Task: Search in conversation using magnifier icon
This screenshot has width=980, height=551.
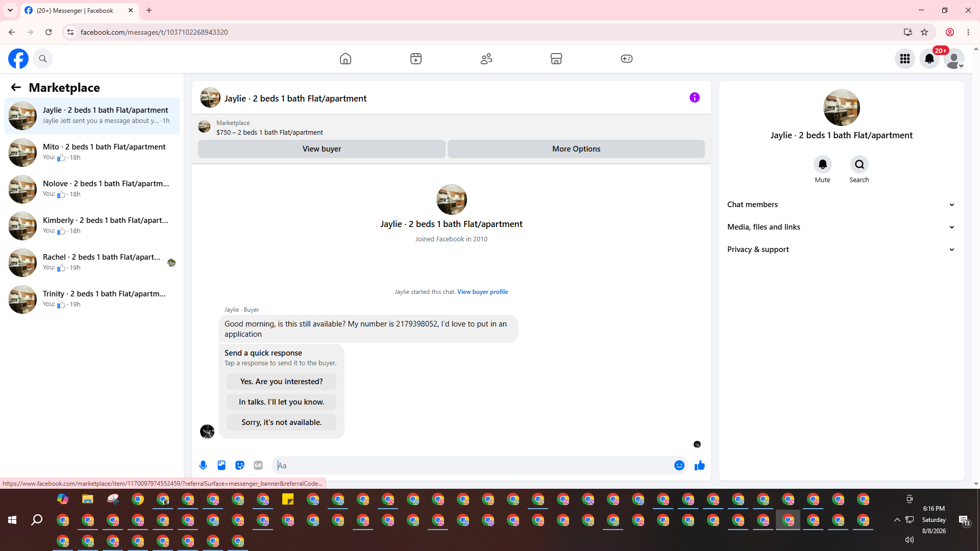Action: pyautogui.click(x=860, y=164)
